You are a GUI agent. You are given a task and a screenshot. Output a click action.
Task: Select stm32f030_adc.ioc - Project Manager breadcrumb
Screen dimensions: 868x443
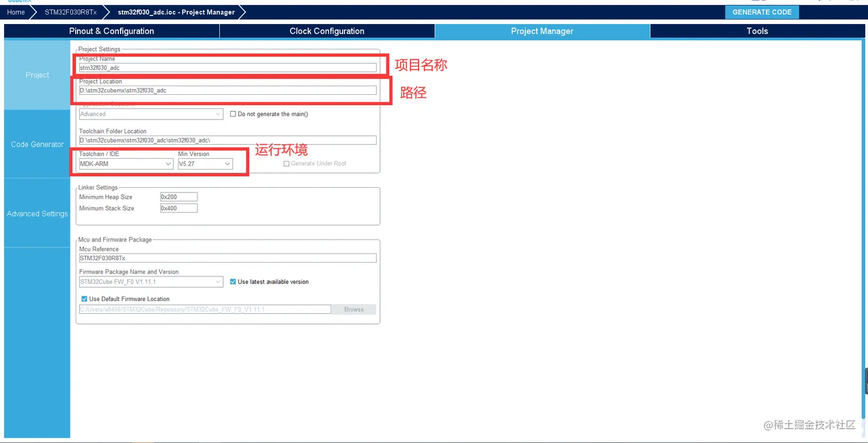tap(176, 12)
